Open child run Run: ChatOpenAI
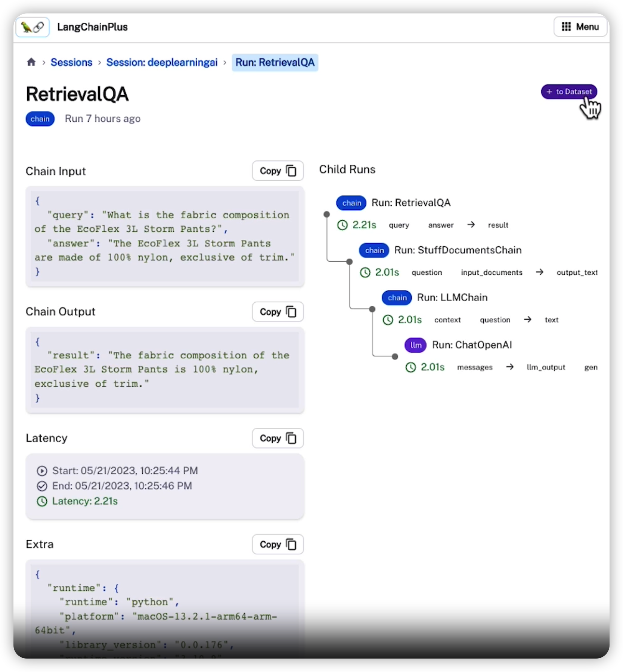 [x=472, y=345]
